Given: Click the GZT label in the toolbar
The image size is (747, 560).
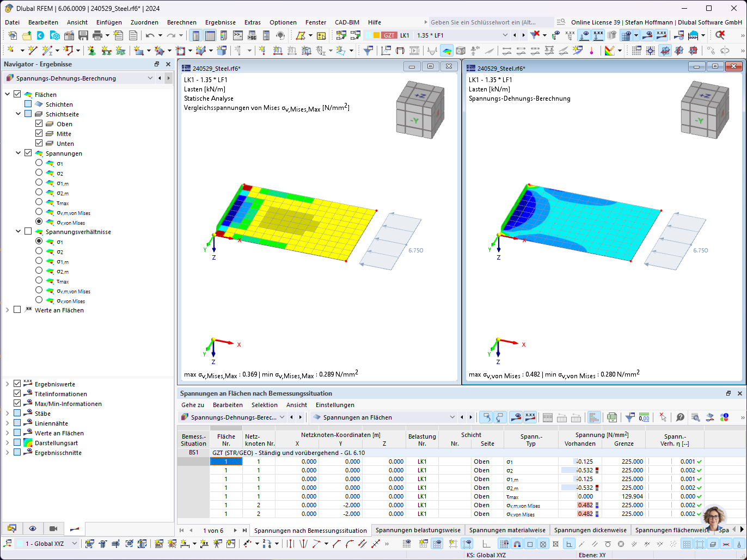Looking at the screenshot, I should pos(388,34).
